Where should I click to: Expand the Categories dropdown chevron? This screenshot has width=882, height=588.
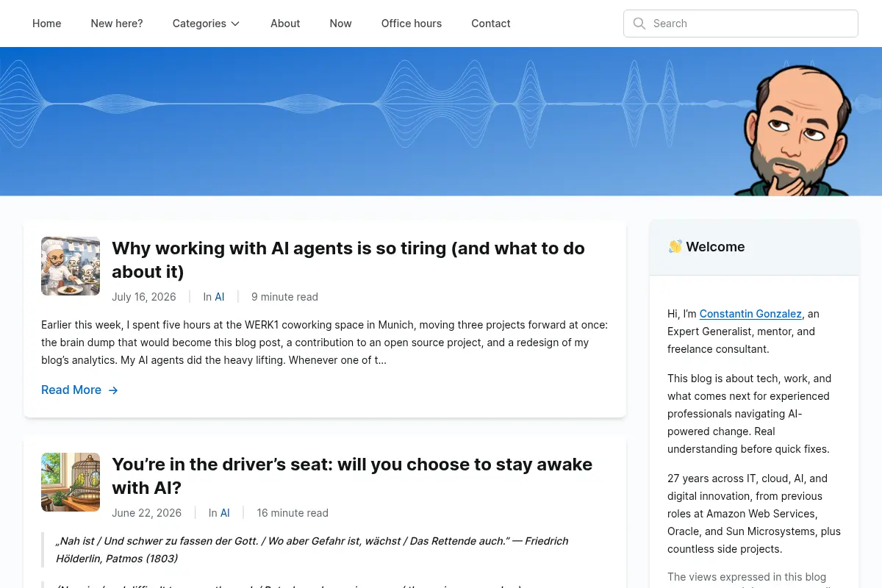click(235, 24)
